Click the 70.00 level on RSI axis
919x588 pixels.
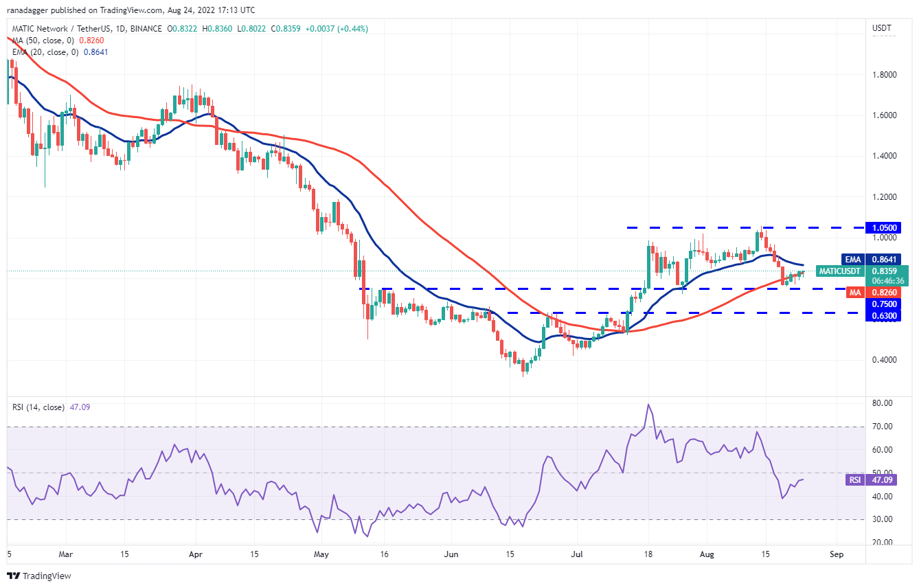[884, 427]
